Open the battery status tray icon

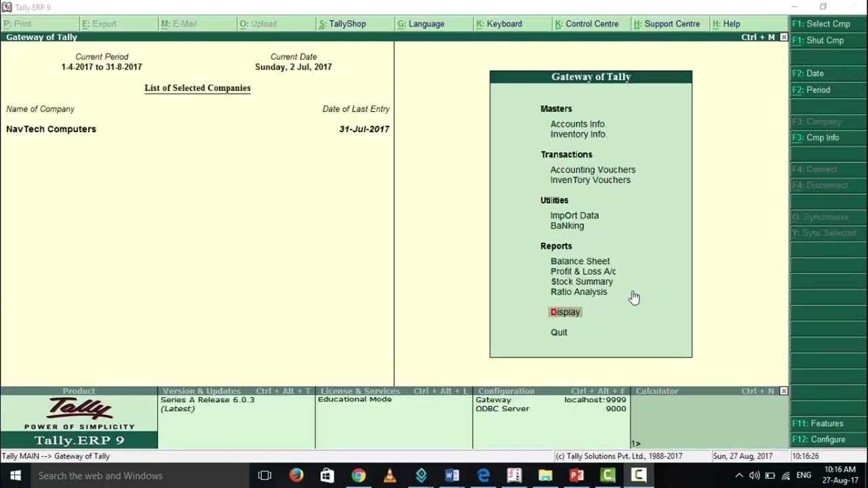point(770,476)
